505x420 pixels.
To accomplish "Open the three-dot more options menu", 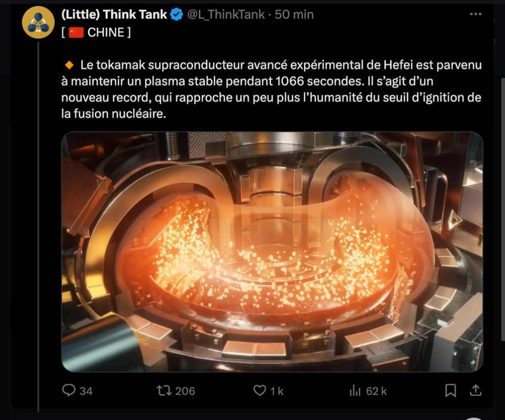I will [475, 15].
